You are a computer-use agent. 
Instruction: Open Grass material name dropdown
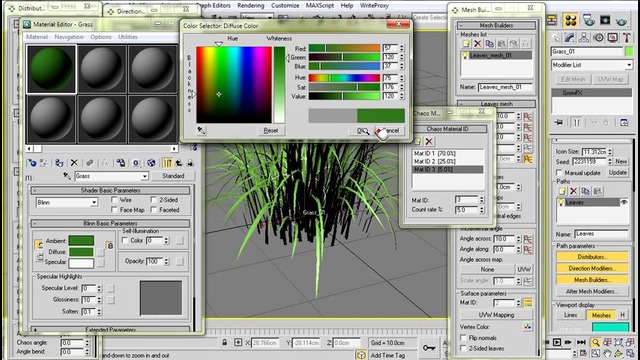[x=144, y=176]
